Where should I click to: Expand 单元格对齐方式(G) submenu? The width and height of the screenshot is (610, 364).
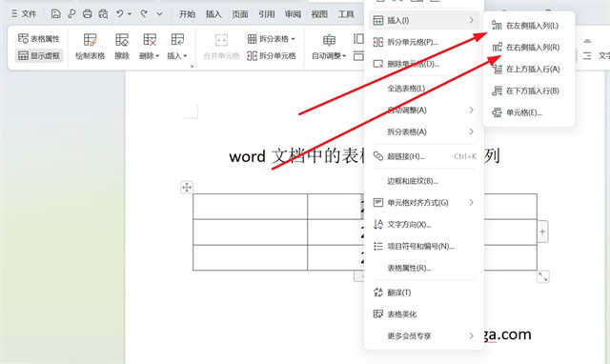[x=424, y=203]
